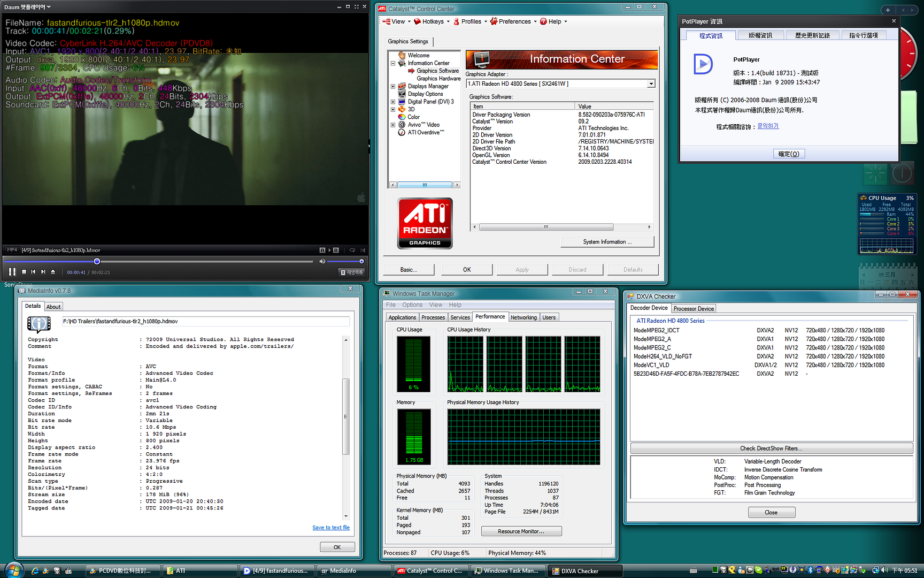924x578 pixels.
Task: Click Save to text file link
Action: (x=331, y=528)
